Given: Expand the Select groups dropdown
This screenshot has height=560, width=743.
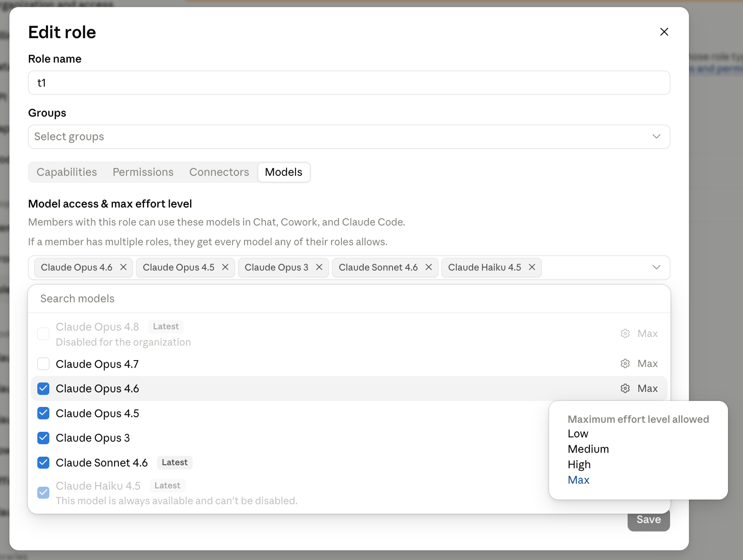Looking at the screenshot, I should tap(349, 137).
